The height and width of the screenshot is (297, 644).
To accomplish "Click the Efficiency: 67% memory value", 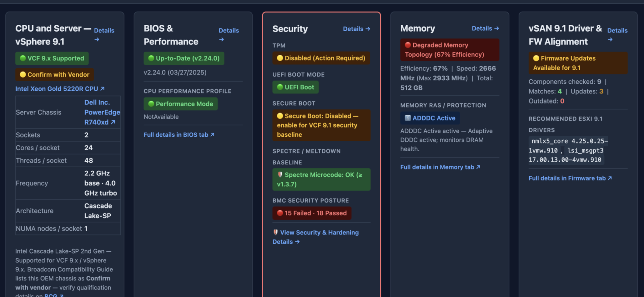I will (424, 68).
